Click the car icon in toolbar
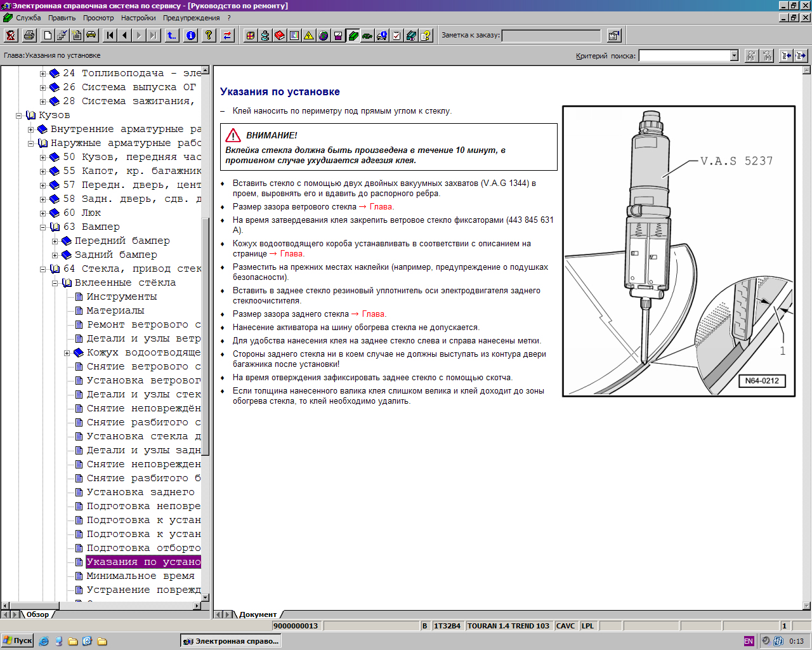The width and height of the screenshot is (812, 650). 91,36
